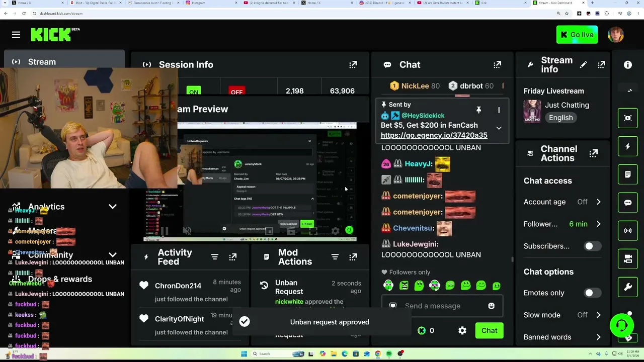Click the Just Chatting category thumbnail
644x362 pixels.
click(532, 111)
